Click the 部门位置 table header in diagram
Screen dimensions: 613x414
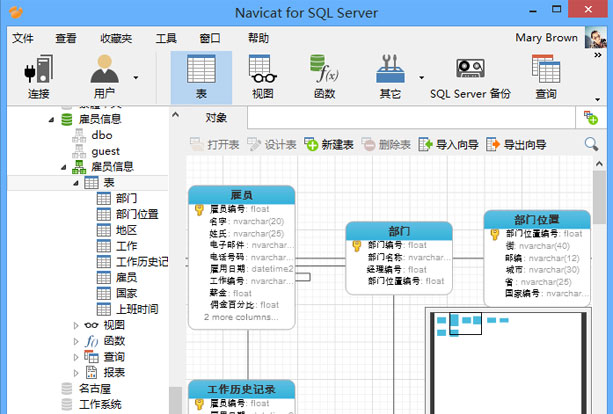(x=537, y=219)
